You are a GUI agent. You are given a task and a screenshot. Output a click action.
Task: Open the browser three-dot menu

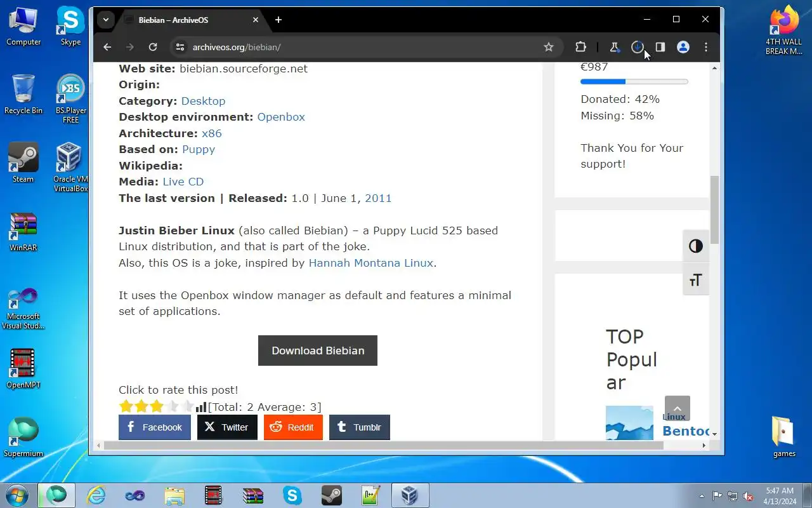pyautogui.click(x=706, y=47)
